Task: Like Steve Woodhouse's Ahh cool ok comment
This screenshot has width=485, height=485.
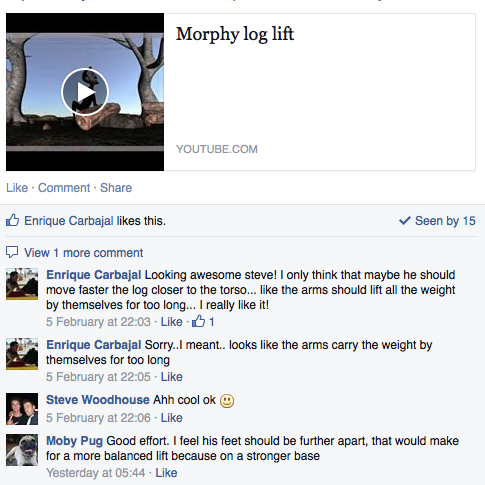Action: (172, 418)
